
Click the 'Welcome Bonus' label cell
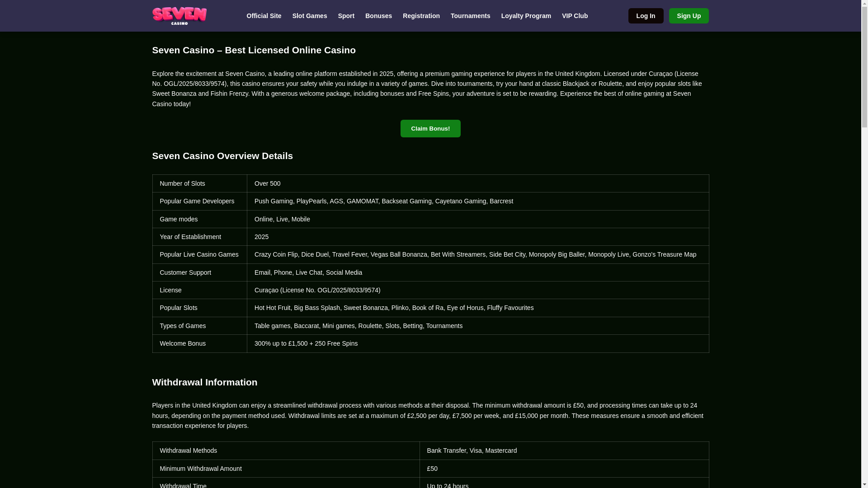coord(200,343)
